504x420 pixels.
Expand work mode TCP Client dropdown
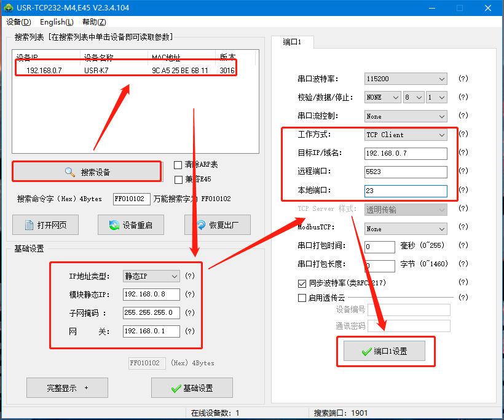tap(406, 135)
